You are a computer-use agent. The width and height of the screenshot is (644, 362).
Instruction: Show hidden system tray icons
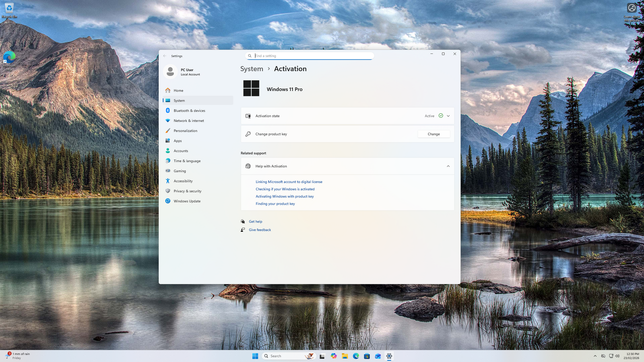[x=595, y=356]
